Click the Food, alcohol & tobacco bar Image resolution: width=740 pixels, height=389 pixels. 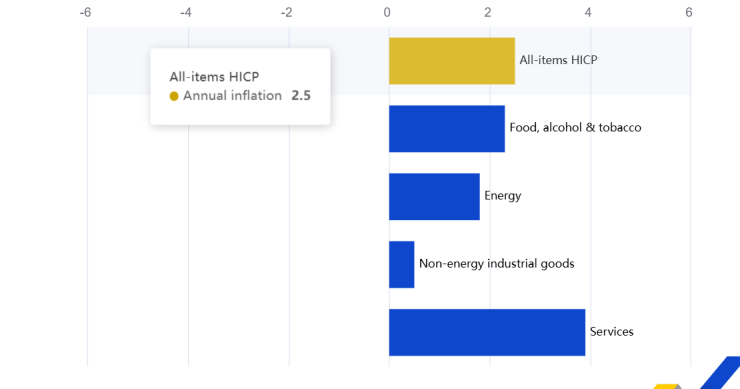[x=446, y=129]
